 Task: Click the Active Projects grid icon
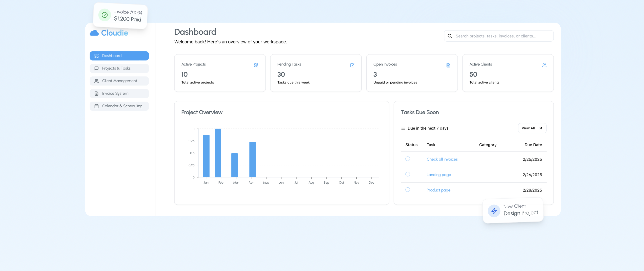pos(256,65)
